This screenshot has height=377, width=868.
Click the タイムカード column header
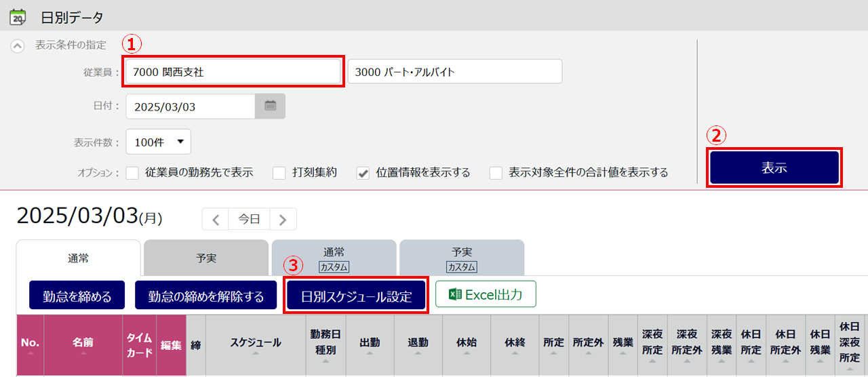coord(139,345)
